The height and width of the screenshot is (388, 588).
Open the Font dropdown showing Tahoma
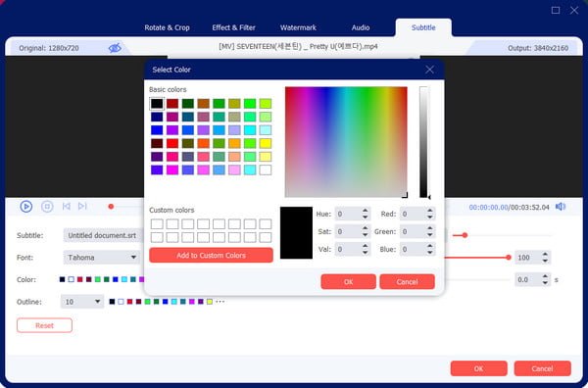pyautogui.click(x=102, y=258)
